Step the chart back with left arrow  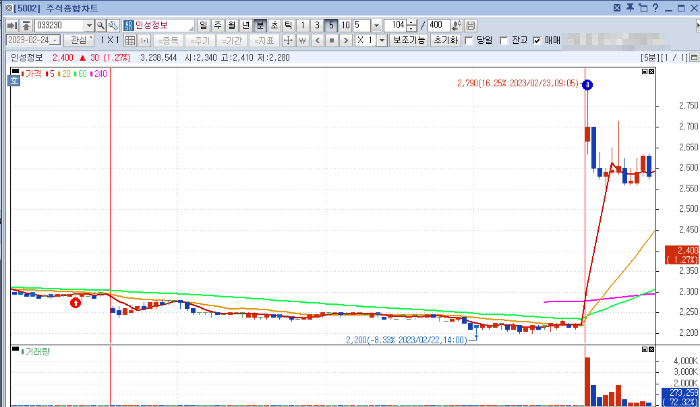tap(317, 41)
